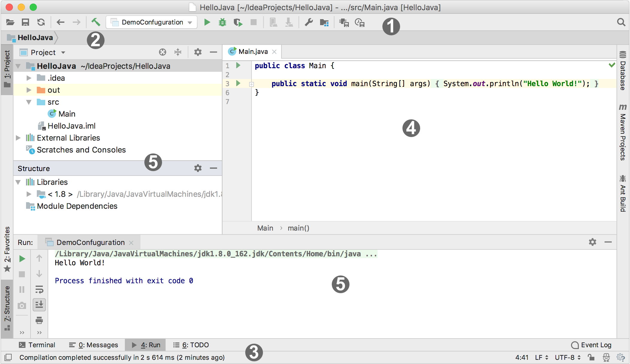Expand the .idea folder

[x=29, y=78]
